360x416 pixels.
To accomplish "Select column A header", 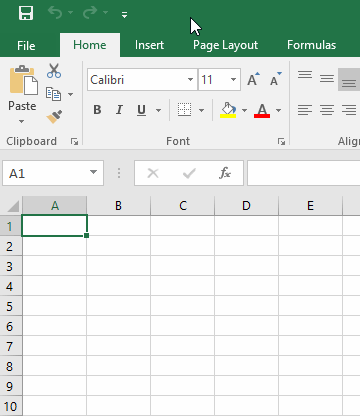I will click(x=55, y=206).
